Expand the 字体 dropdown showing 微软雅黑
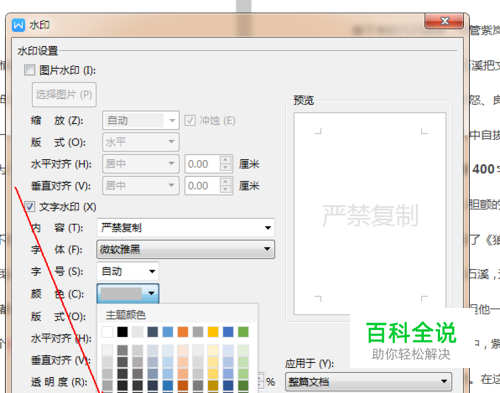This screenshot has height=393, width=500. (186, 249)
